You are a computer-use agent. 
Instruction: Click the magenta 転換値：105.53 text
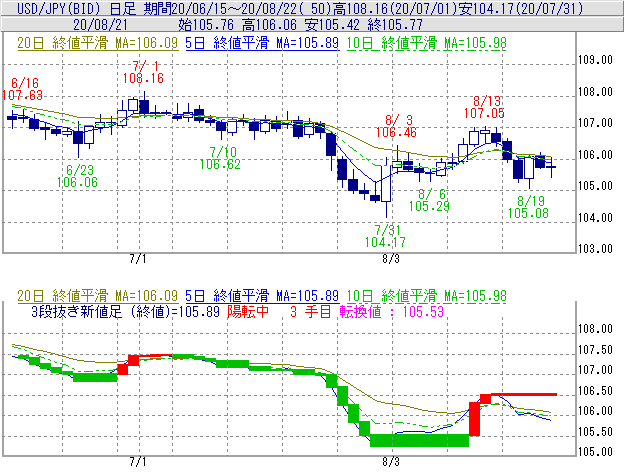click(x=392, y=312)
